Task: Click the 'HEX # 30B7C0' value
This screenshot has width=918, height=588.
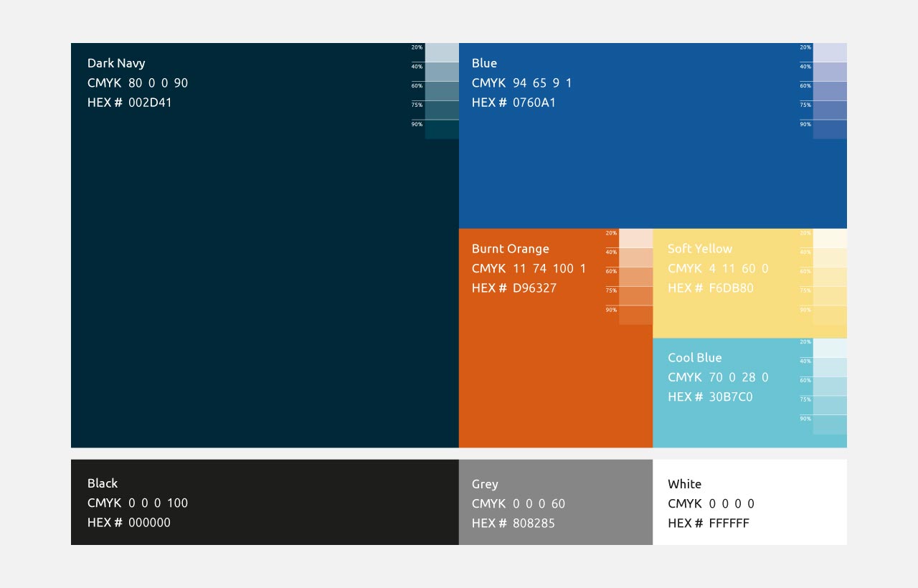Action: (710, 397)
